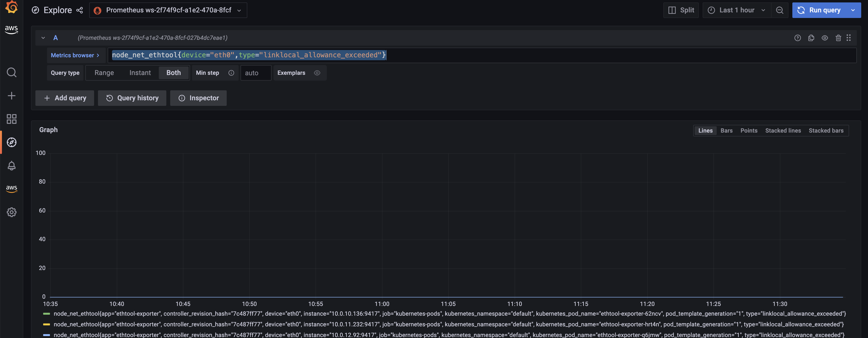Toggle blue legend series ethtool-exporter-q6jmw
The height and width of the screenshot is (338, 868).
click(449, 335)
